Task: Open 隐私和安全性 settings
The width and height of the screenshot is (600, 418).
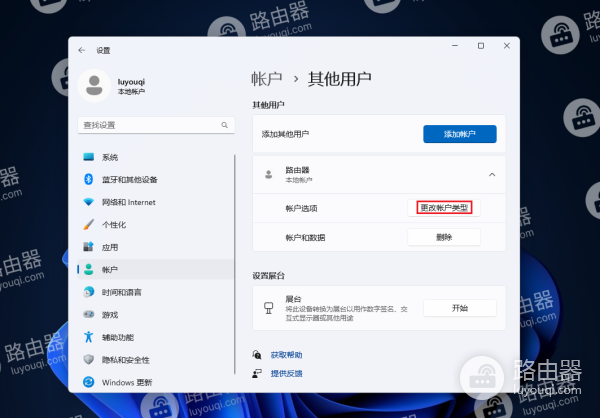Action: [x=156, y=359]
